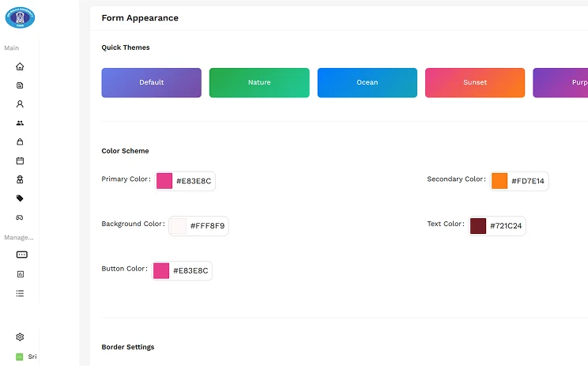Click the Text Color dark red swatch

point(478,226)
